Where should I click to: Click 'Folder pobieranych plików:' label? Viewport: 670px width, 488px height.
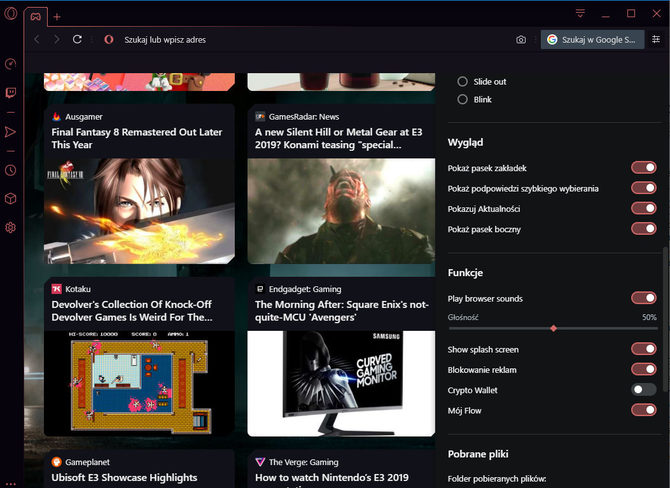tap(497, 479)
